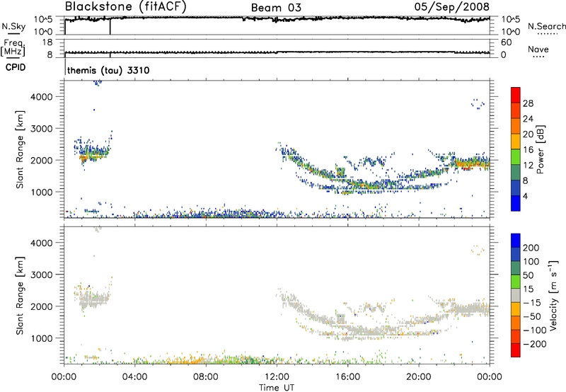The image size is (566, 392).
Task: Click the "04:00" time tick label
Action: coord(134,377)
